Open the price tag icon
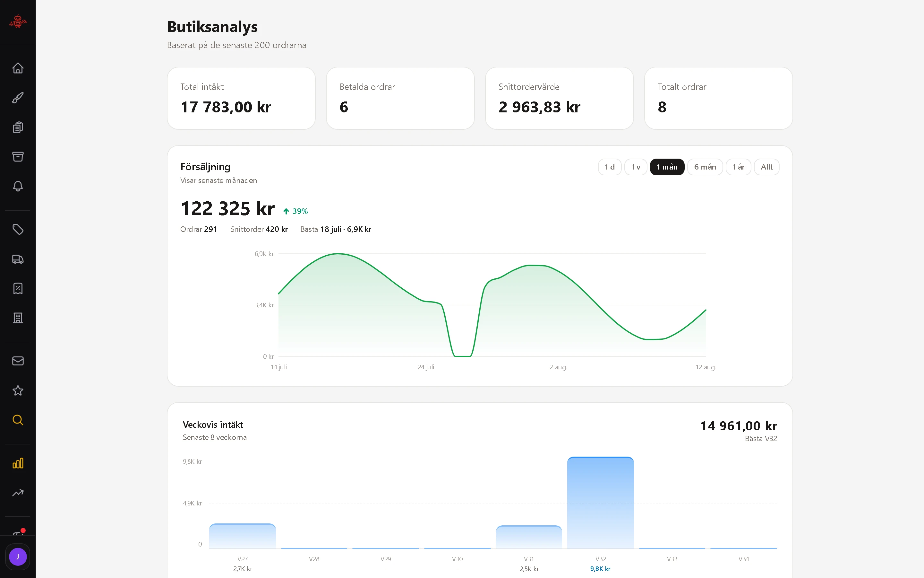 (x=18, y=229)
